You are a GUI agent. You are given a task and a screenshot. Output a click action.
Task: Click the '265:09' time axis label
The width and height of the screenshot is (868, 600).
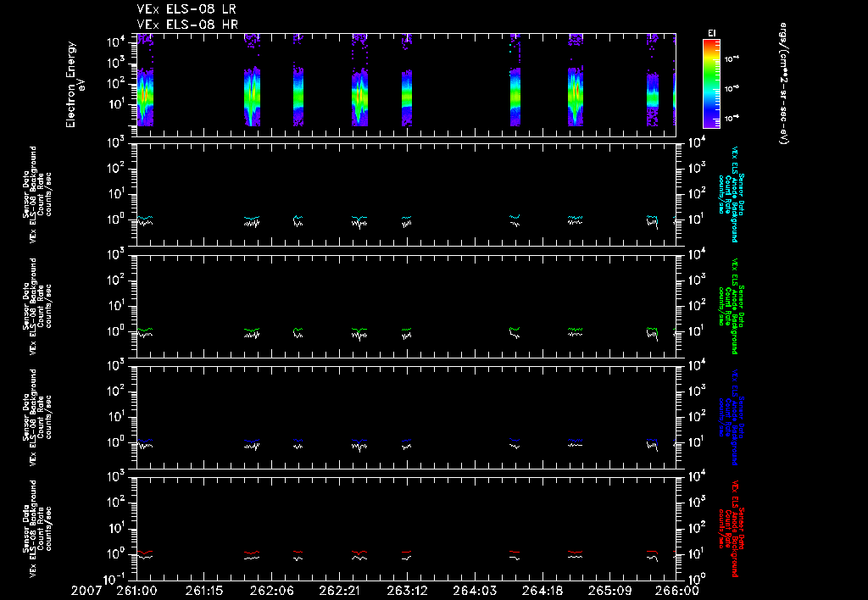pos(609,591)
